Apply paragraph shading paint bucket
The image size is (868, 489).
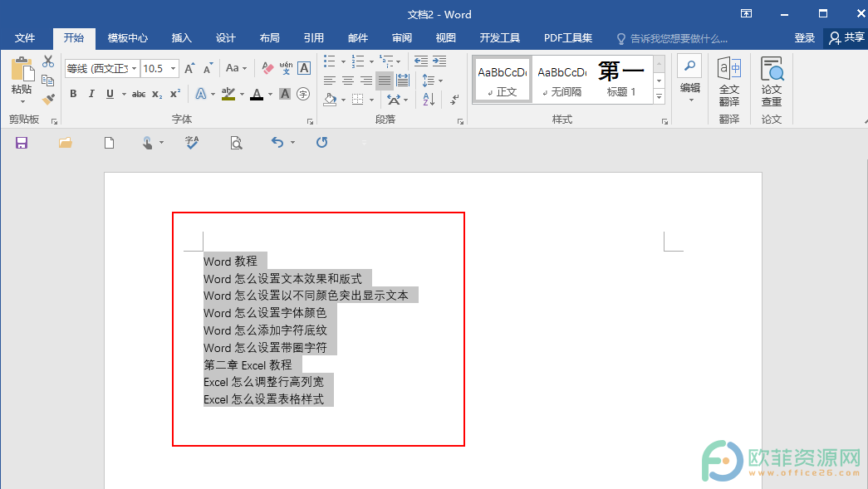click(331, 100)
